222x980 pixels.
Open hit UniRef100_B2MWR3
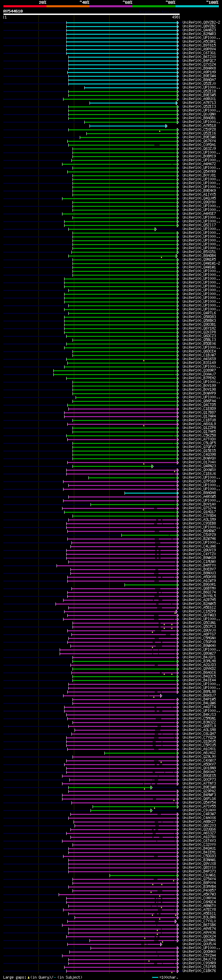(x=199, y=34)
